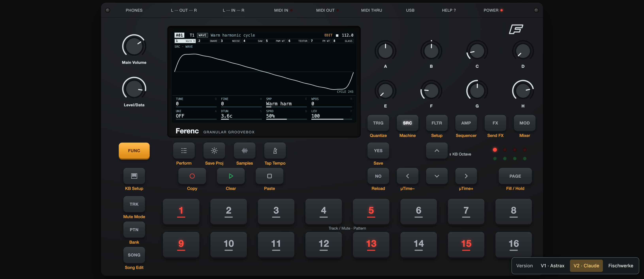Image resolution: width=644 pixels, height=279 pixels.
Task: Open the HELP ? label
Action: [449, 10]
